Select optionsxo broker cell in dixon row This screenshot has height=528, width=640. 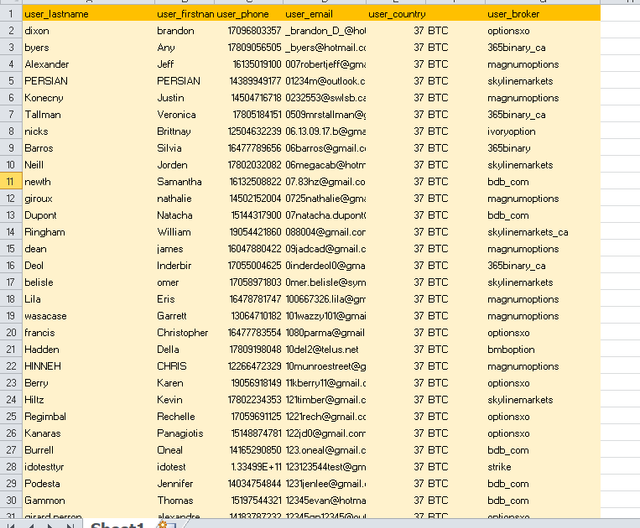(x=543, y=31)
